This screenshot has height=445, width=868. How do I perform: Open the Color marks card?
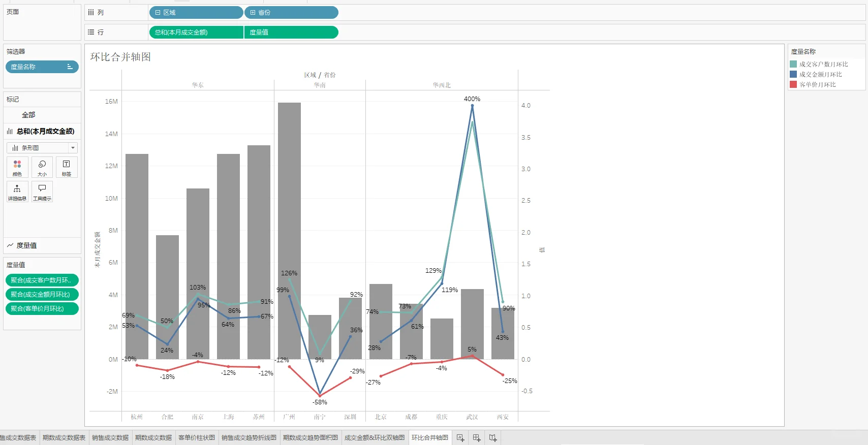[x=17, y=167]
